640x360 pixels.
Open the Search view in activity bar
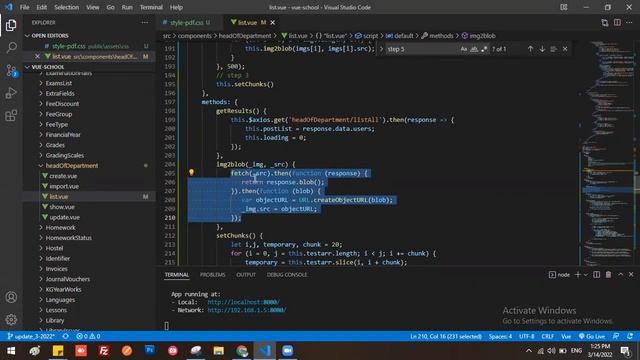pyautogui.click(x=11, y=48)
